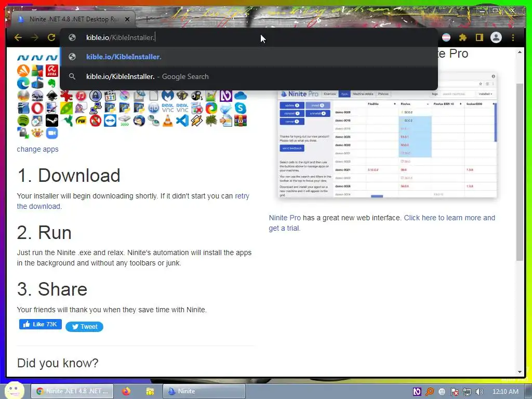Follow the 'change apps' link
Screen dimensions: 532x399
point(37,149)
